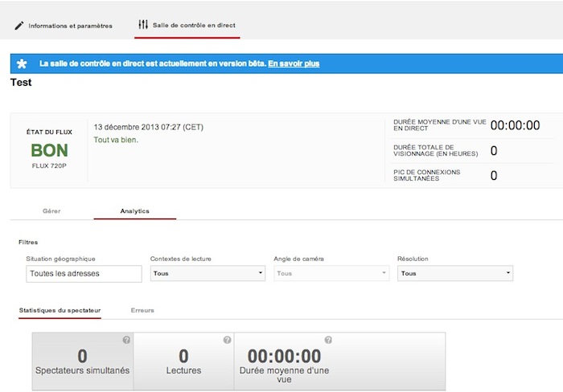Click the Situation géographique input field
The image size is (563, 392).
[84, 274]
